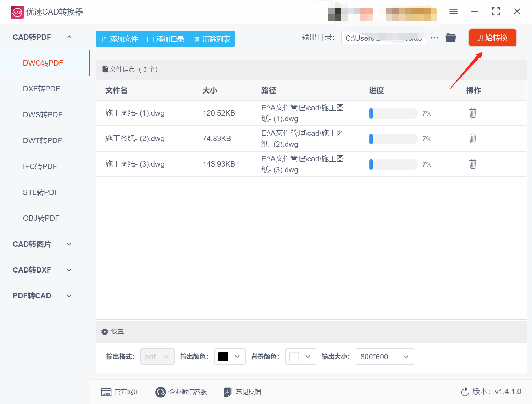Click the output directory path field
This screenshot has width=532, height=404.
(383, 38)
